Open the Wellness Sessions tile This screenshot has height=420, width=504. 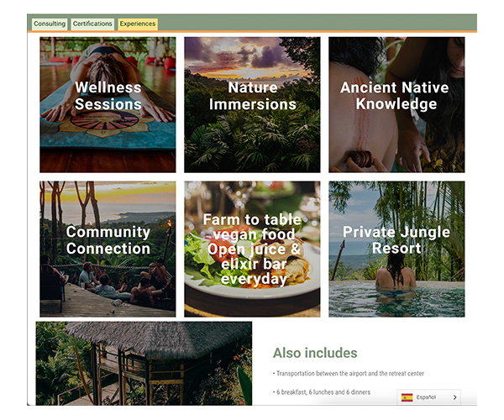point(108,105)
